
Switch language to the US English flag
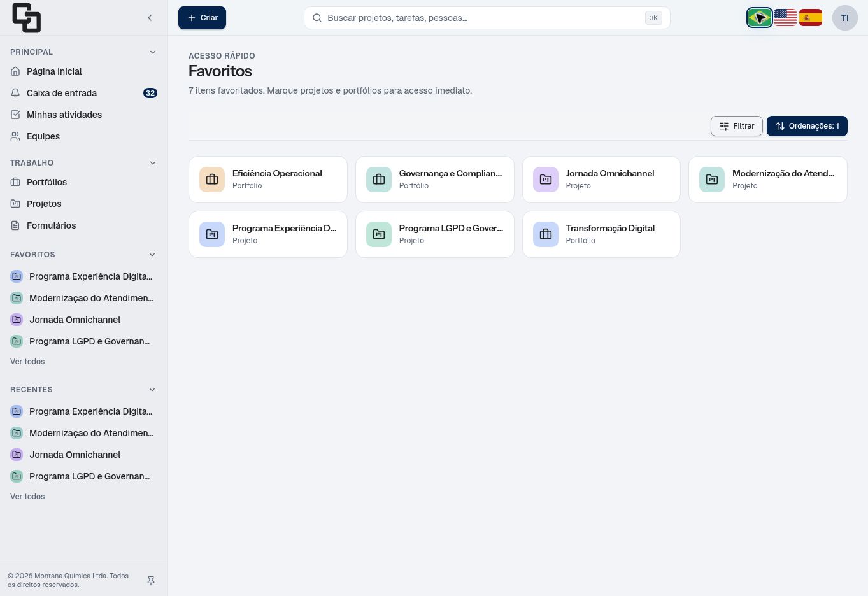click(x=785, y=18)
